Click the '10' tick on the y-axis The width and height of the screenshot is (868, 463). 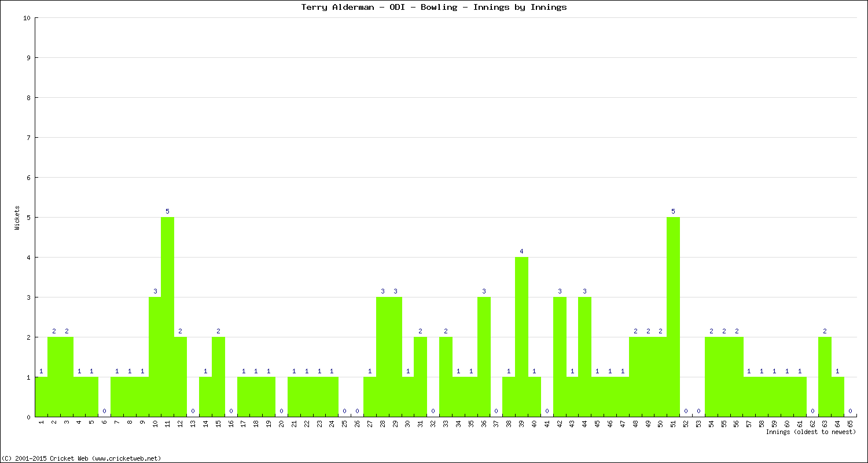pos(27,18)
